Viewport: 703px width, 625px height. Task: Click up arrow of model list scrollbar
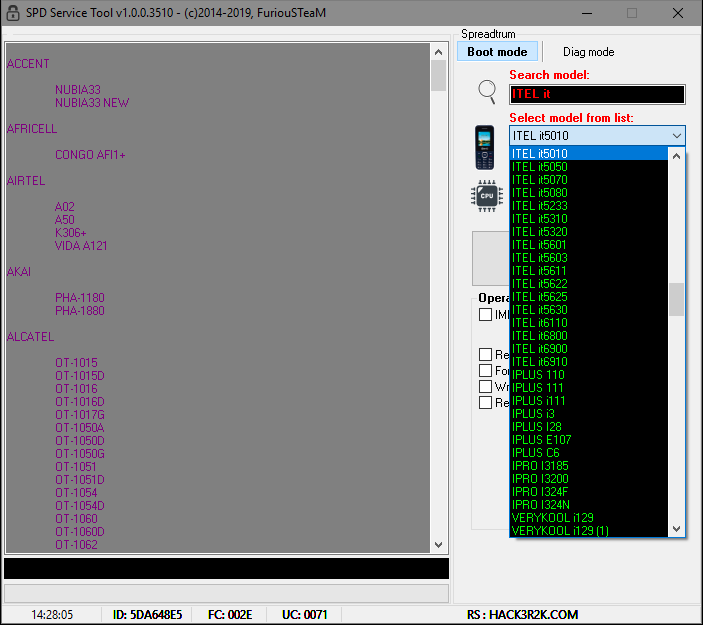(x=677, y=156)
